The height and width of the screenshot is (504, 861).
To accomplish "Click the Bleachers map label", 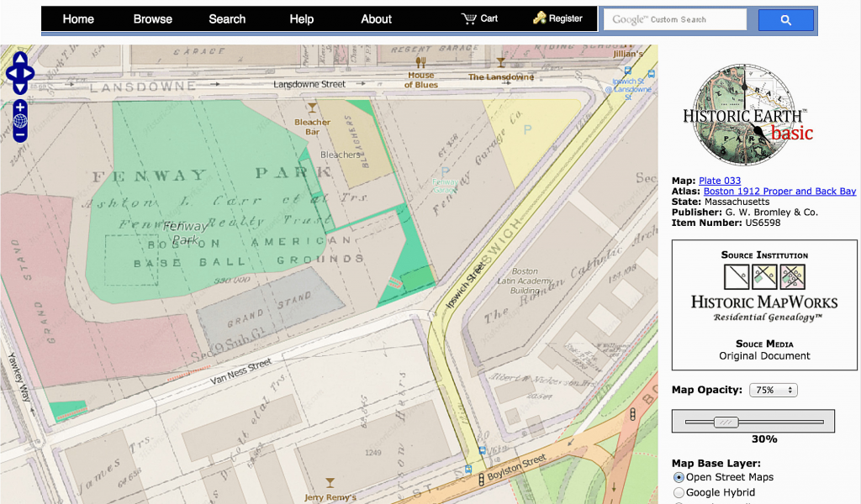I will pyautogui.click(x=340, y=155).
